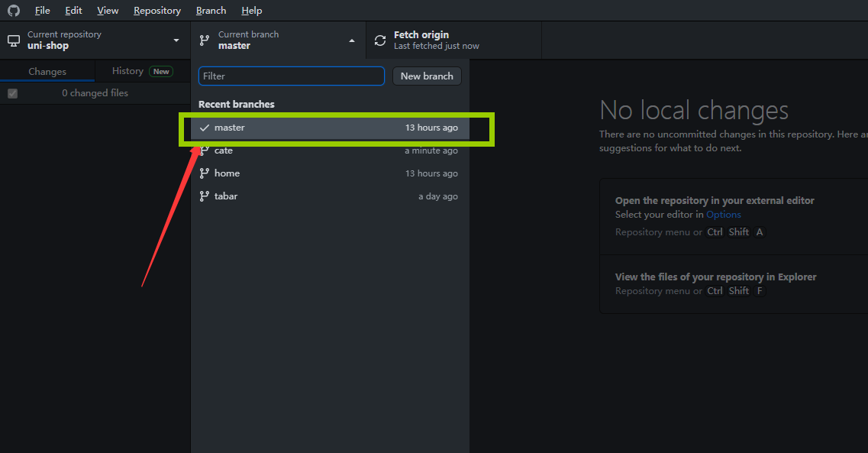Click the uni-shop repository name
Screen dimensions: 868x453
[48, 46]
